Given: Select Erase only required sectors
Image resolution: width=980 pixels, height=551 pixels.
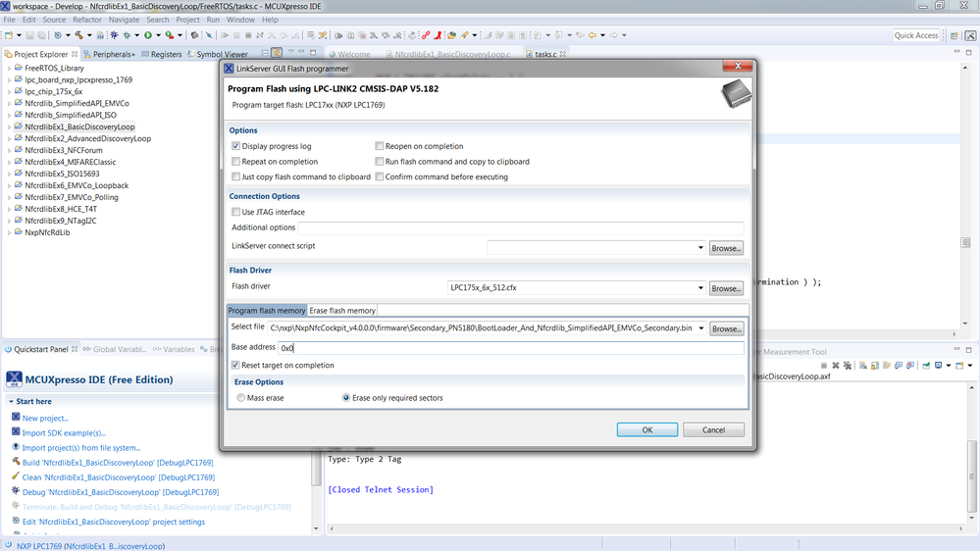Looking at the screenshot, I should pos(345,397).
